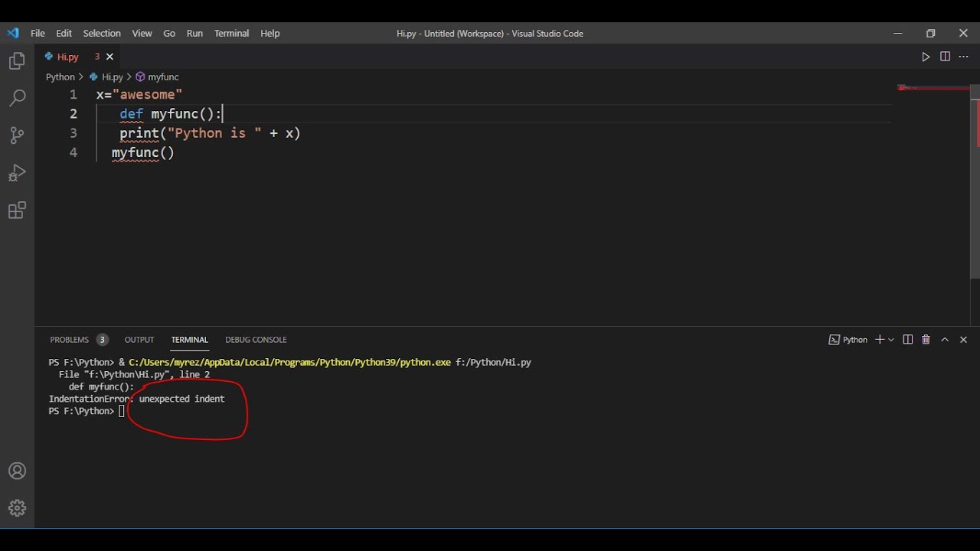Switch to the Problems panel tab

[69, 340]
